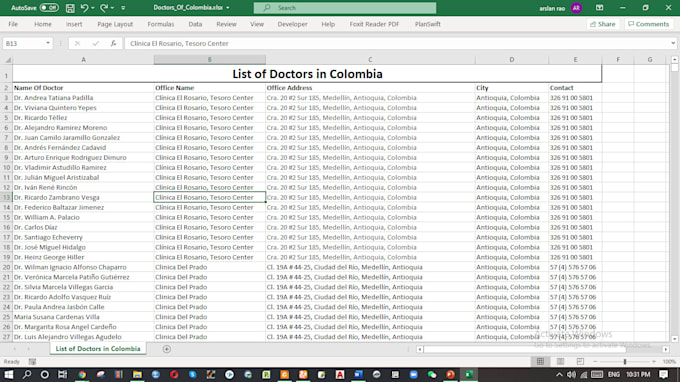Undo the last action

tap(85, 8)
